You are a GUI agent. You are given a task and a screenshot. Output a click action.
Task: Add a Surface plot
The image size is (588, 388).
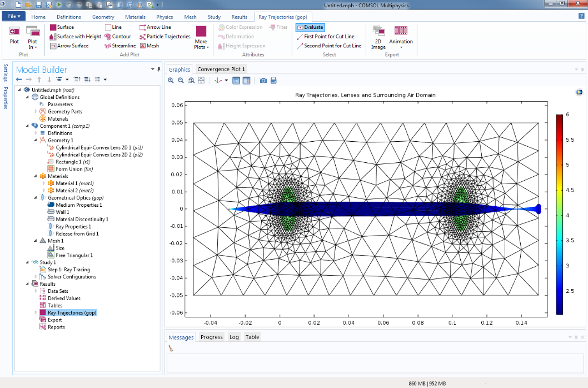pos(62,27)
